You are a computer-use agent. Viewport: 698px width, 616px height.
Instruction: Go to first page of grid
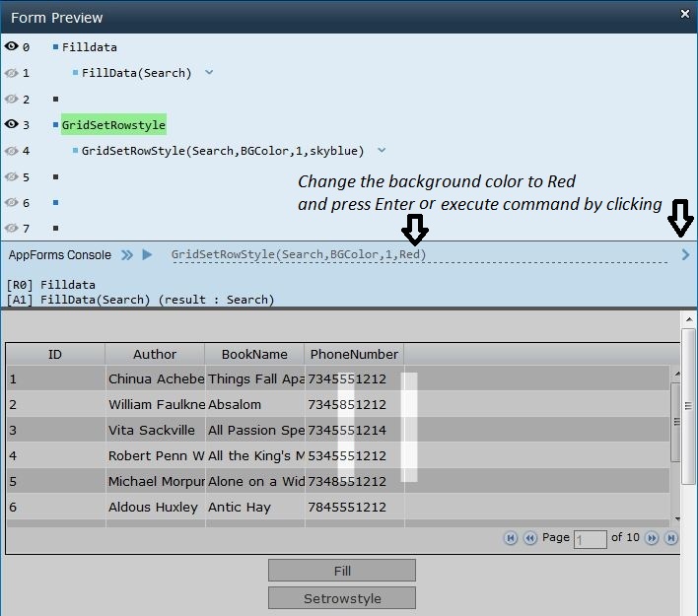tap(511, 538)
